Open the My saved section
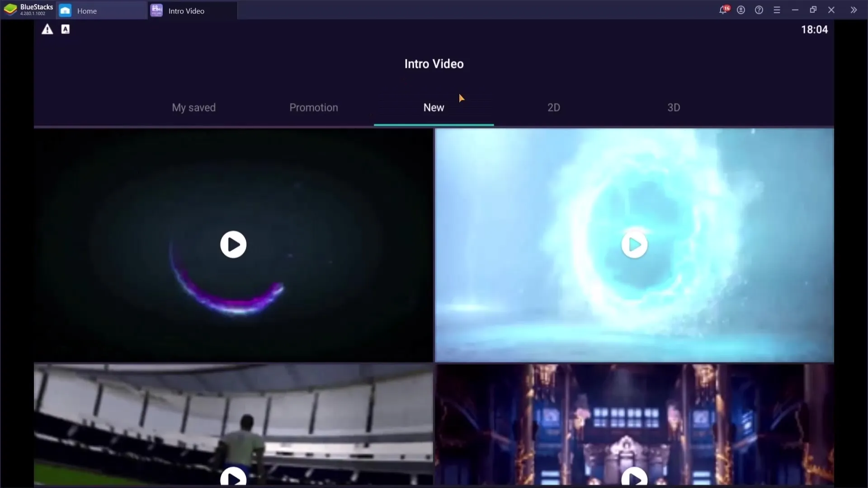868x488 pixels. pos(194,107)
